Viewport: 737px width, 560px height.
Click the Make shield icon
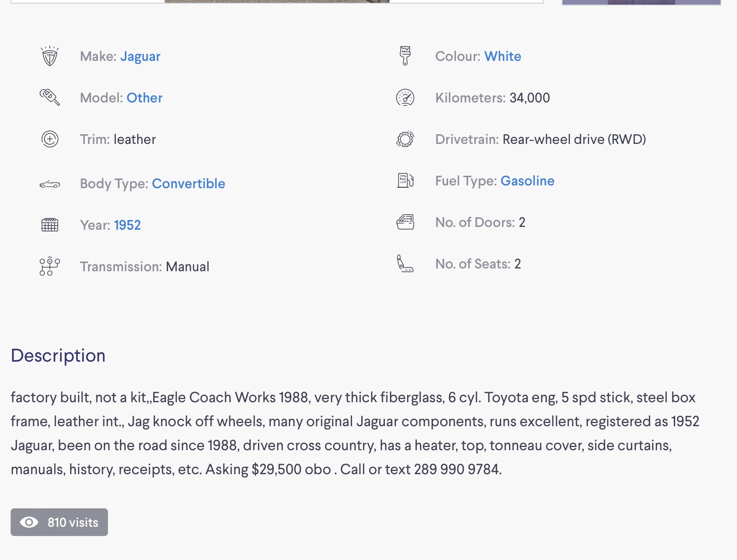(50, 56)
